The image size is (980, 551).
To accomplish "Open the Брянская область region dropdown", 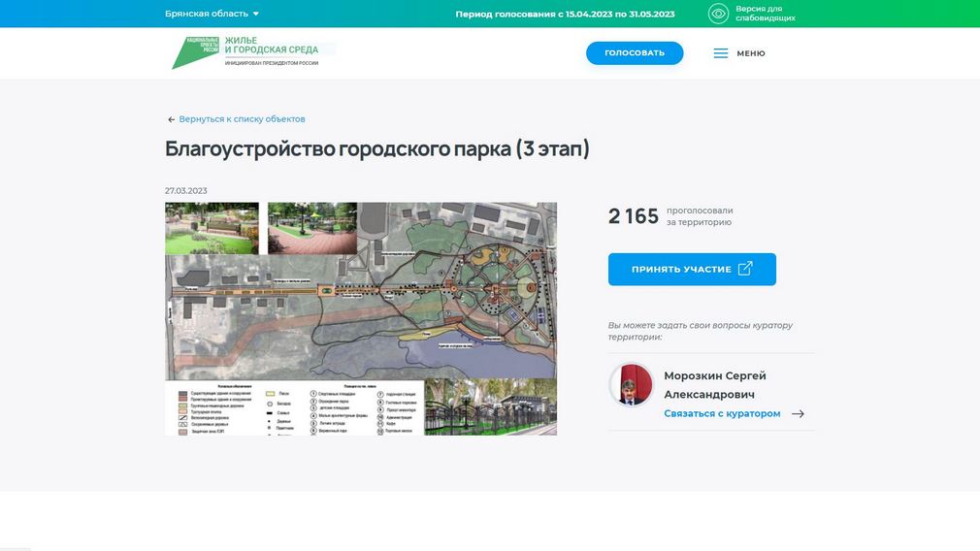I will (x=212, y=14).
